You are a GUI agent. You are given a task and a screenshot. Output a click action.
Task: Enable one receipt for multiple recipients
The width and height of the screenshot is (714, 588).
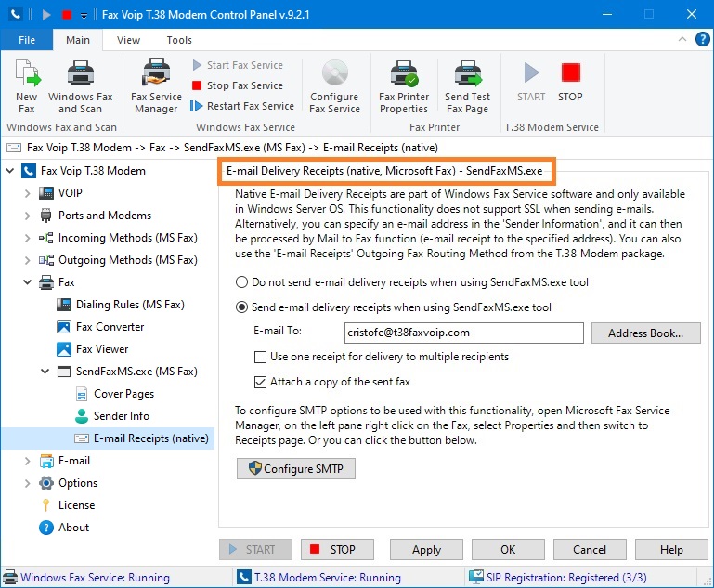(x=260, y=357)
